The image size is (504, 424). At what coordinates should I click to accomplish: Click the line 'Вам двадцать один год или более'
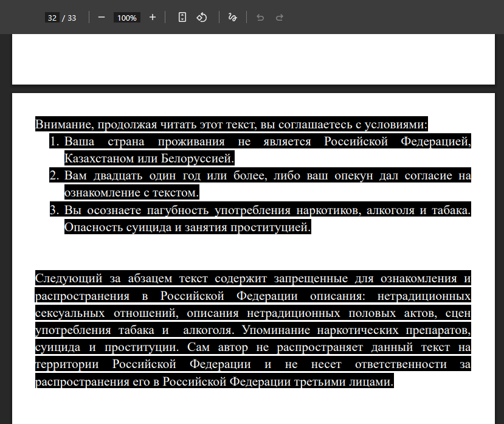click(x=268, y=175)
